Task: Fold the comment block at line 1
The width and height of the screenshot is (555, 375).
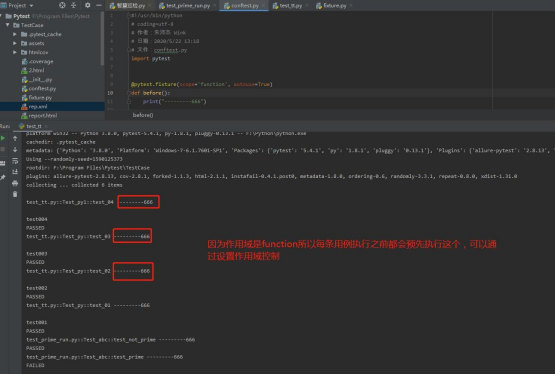Action: (x=129, y=16)
